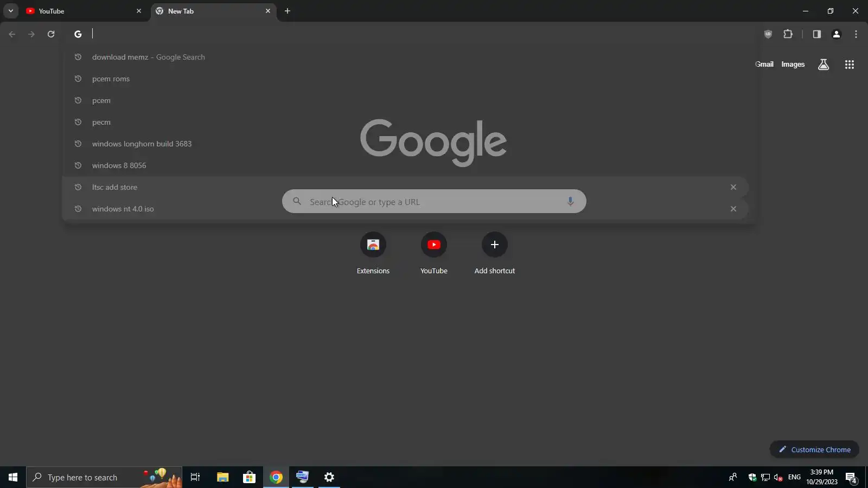Open the clock and date flyout

click(821, 477)
